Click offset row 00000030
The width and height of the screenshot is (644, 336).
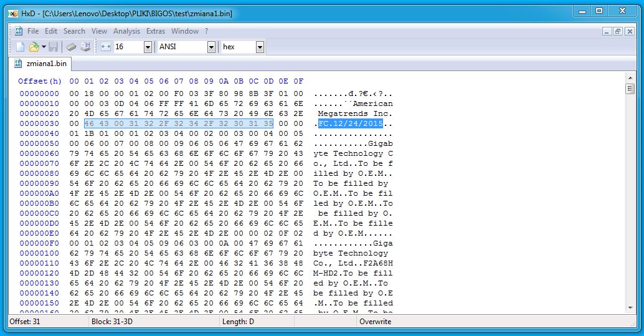(39, 123)
